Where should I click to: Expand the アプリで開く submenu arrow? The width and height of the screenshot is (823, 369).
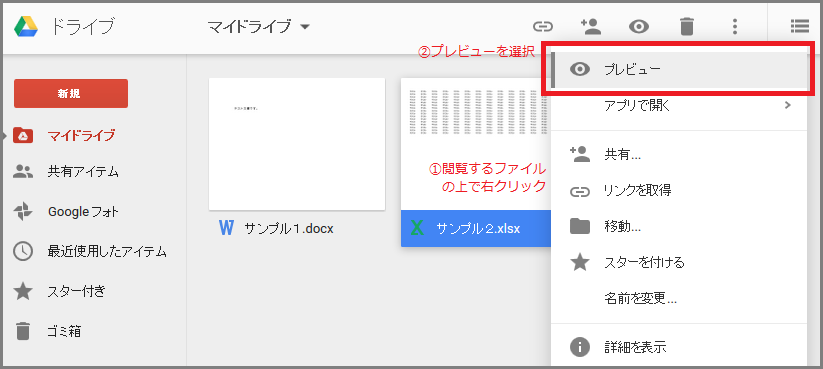pyautogui.click(x=787, y=105)
